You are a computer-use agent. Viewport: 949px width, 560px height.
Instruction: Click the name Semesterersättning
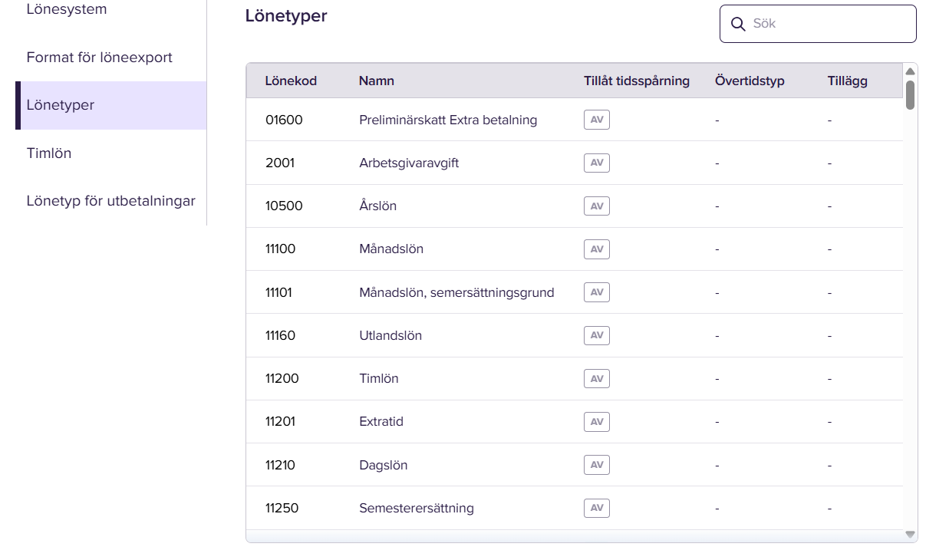tap(417, 508)
